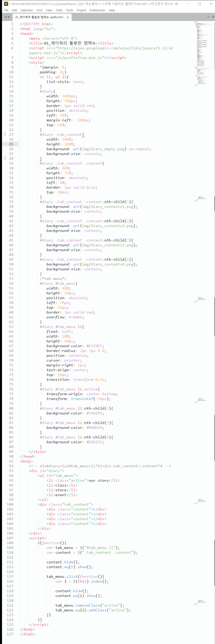Go to next tab with right arrow

pyautogui.click(x=9, y=17)
